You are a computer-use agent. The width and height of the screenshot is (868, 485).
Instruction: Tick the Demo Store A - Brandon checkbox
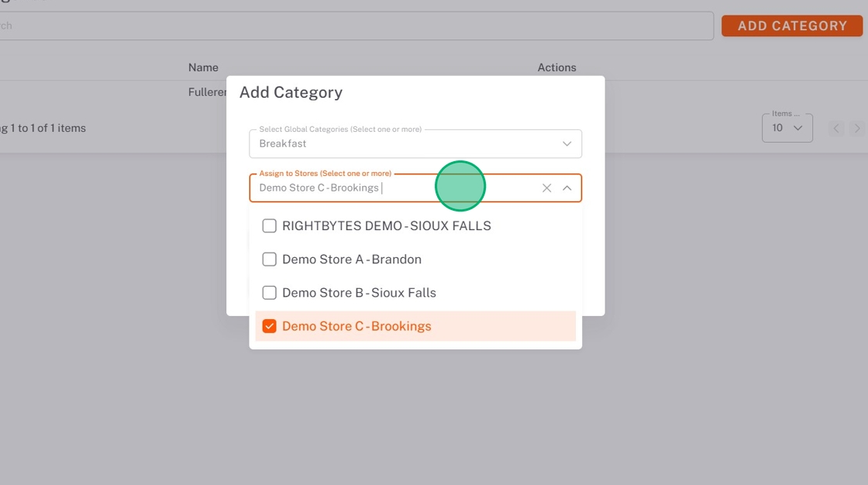[x=270, y=260]
